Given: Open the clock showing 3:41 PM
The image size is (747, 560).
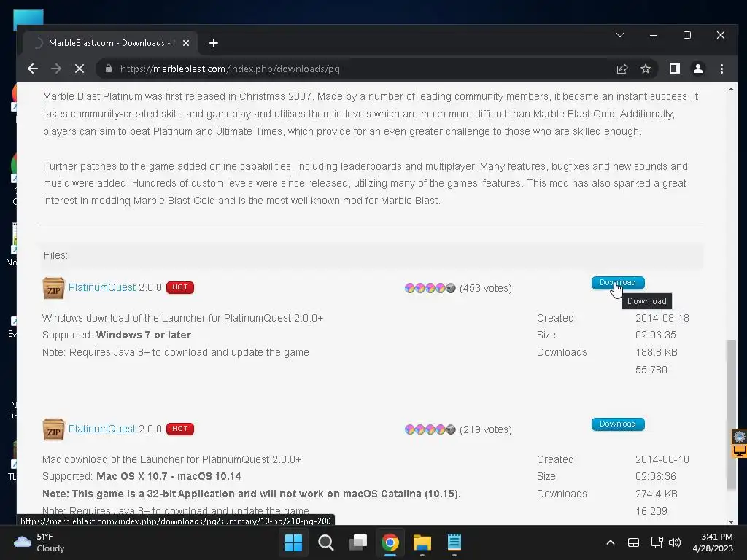Looking at the screenshot, I should point(712,542).
